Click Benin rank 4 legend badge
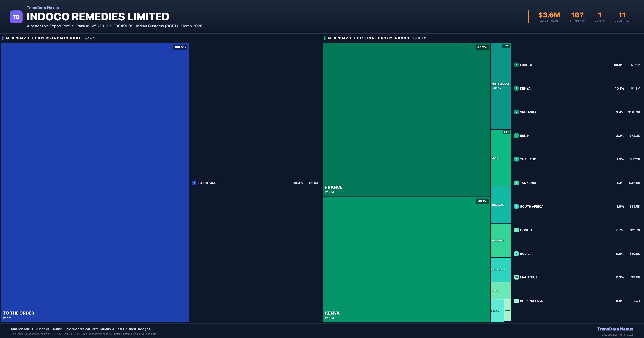 (x=516, y=136)
